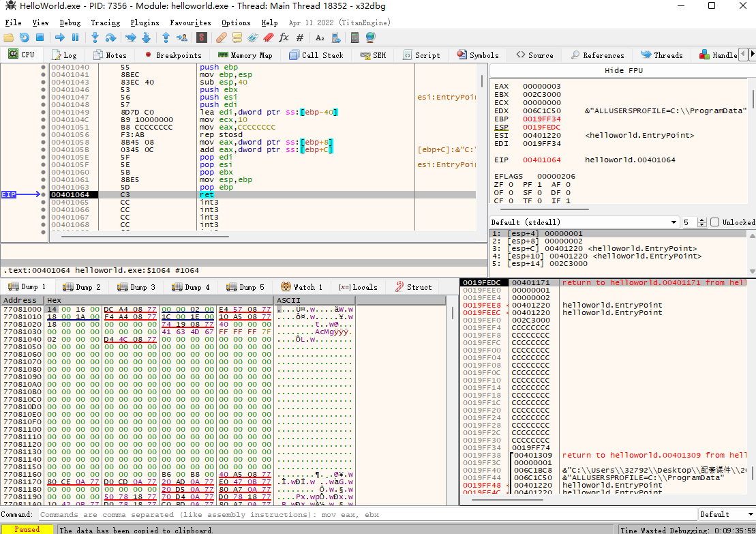The width and height of the screenshot is (756, 534).
Task: Click the Hide FPU button
Action: click(x=623, y=71)
